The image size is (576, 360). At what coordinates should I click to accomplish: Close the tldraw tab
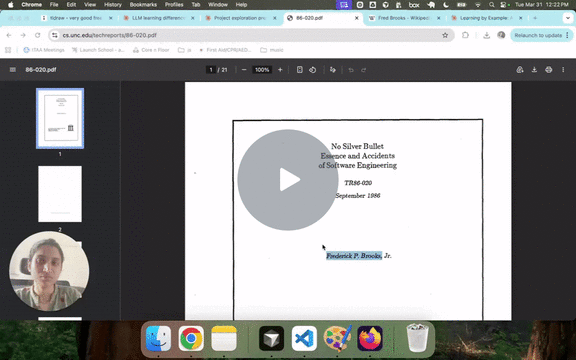(111, 18)
